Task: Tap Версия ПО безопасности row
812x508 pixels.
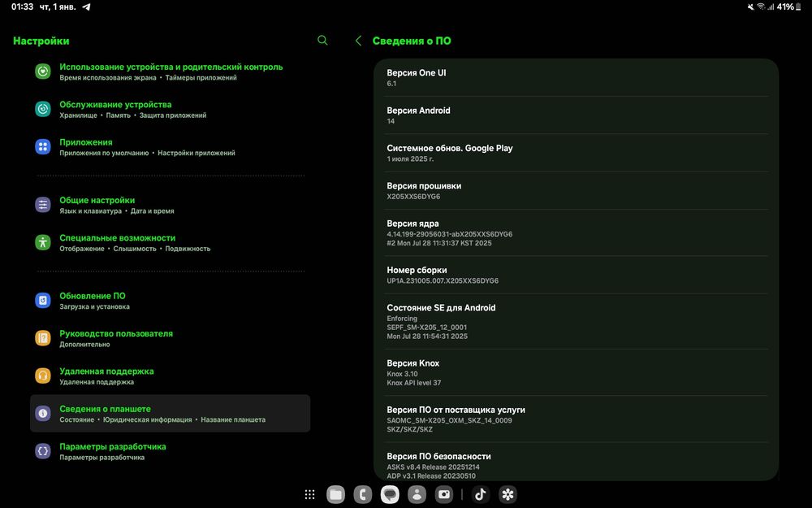Action: pos(576,462)
